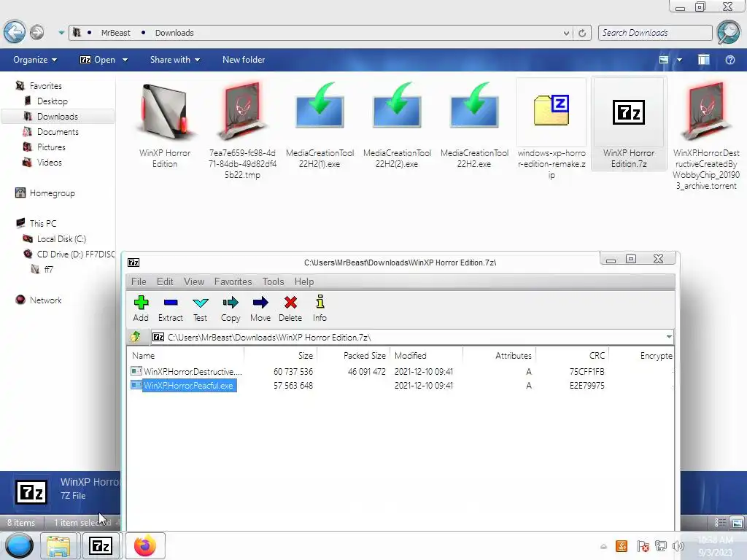Select WinXP.Horror.Peacful.exe in the archive
The image size is (747, 560).
(189, 385)
